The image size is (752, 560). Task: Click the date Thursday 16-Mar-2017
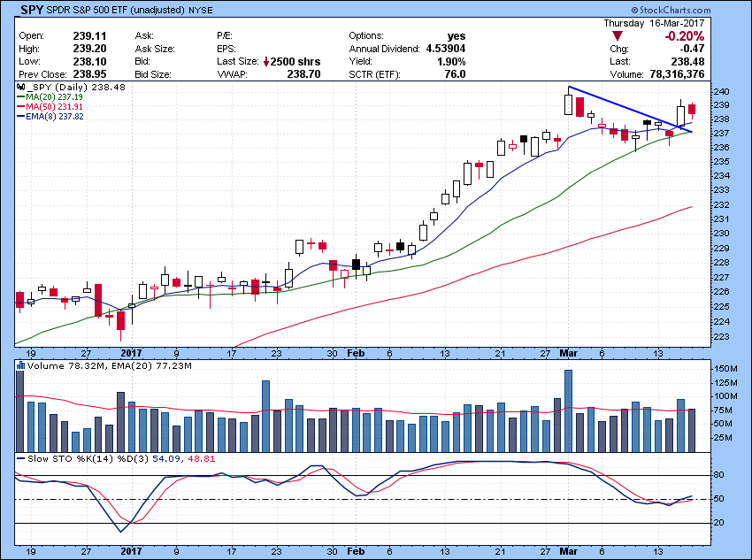(x=654, y=23)
